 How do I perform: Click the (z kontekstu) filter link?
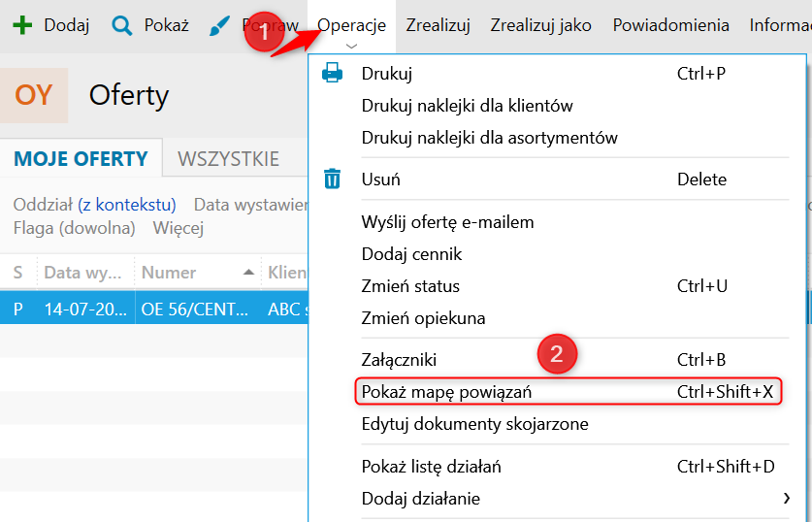(x=127, y=205)
